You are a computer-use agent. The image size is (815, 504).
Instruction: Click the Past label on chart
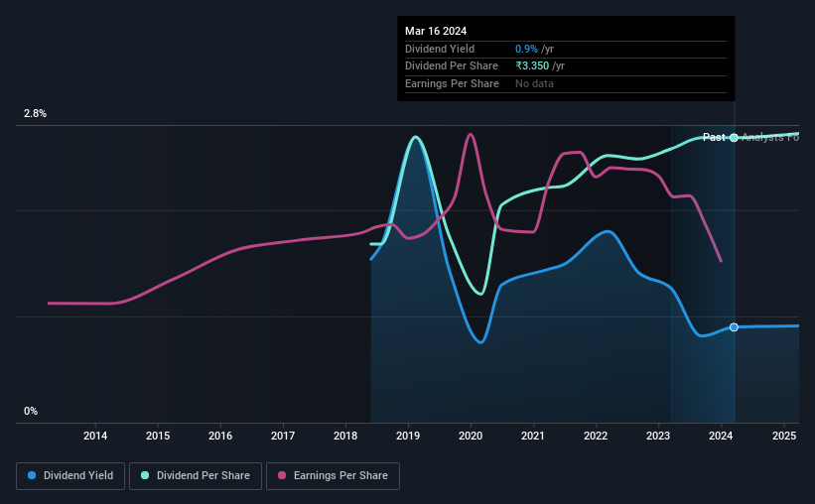[714, 137]
